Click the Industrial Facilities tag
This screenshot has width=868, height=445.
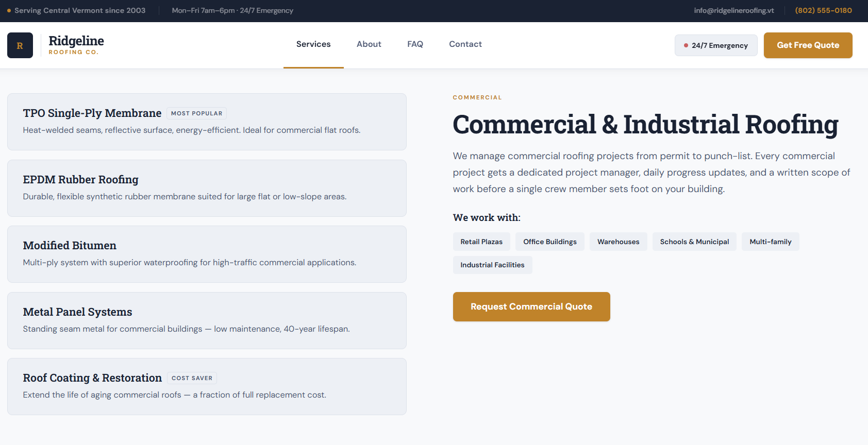tap(492, 265)
